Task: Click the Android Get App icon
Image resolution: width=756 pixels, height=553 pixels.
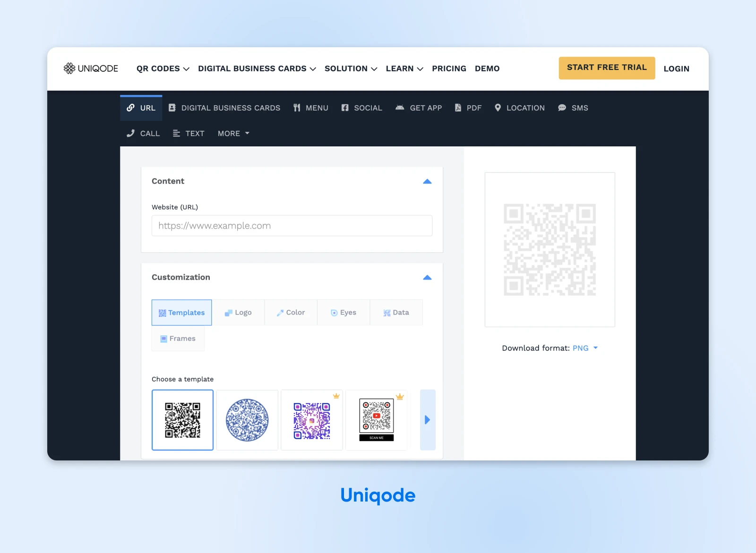Action: pyautogui.click(x=400, y=107)
